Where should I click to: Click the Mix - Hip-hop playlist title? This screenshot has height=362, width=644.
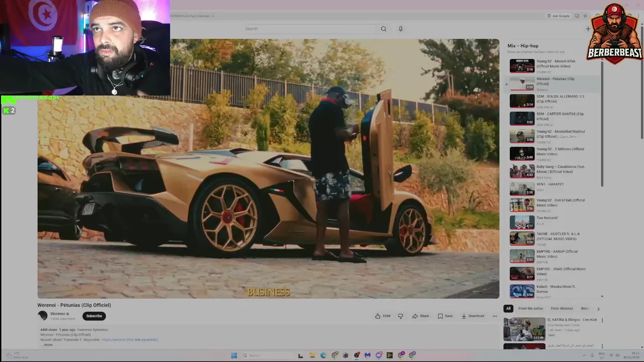pos(523,46)
